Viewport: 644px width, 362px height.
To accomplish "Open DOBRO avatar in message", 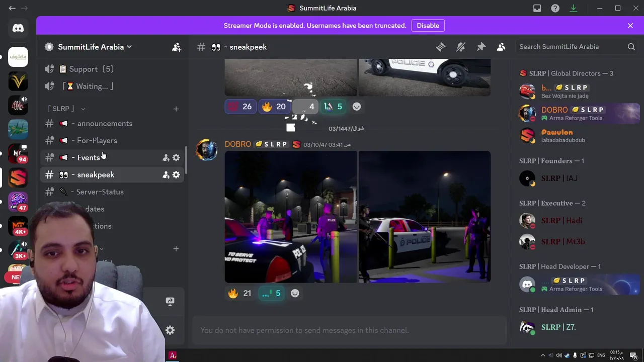I will click(x=207, y=149).
